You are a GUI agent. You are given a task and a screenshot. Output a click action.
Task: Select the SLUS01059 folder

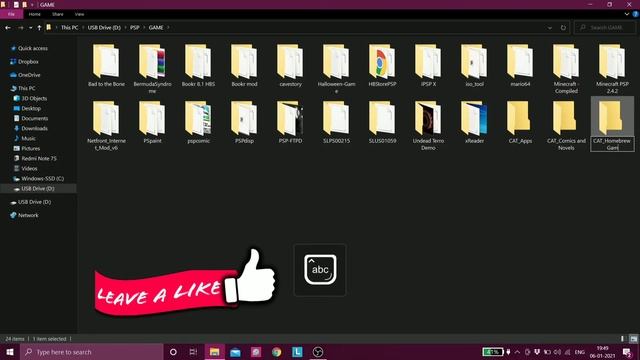click(382, 122)
